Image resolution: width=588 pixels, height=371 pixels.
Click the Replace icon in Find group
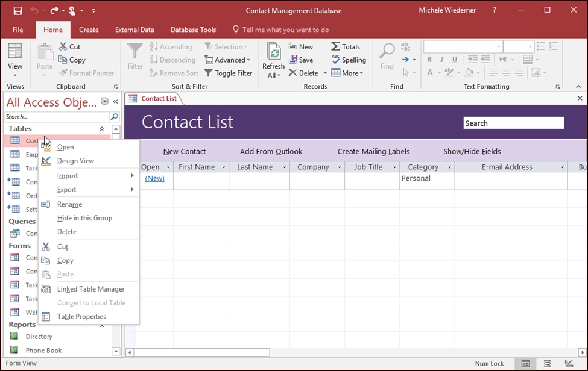pyautogui.click(x=405, y=46)
